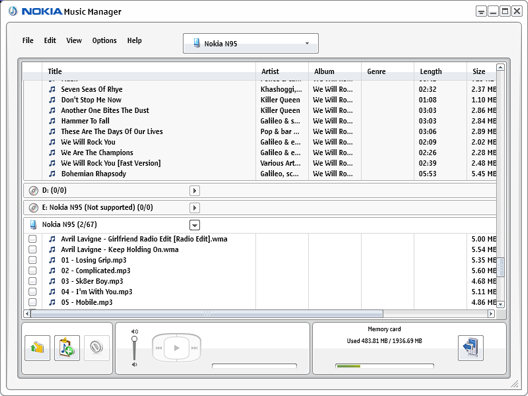Click the vertical scrollbar down arrow

coord(500,304)
